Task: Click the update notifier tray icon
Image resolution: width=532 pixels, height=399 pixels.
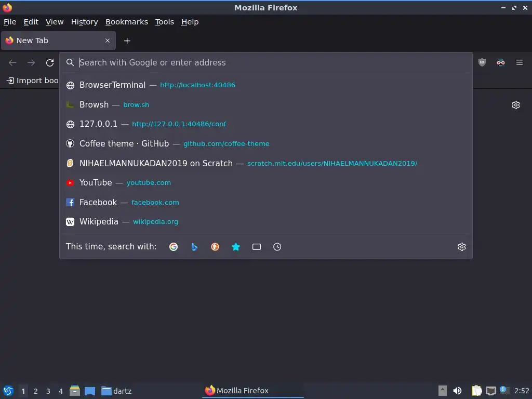Action: click(504, 390)
